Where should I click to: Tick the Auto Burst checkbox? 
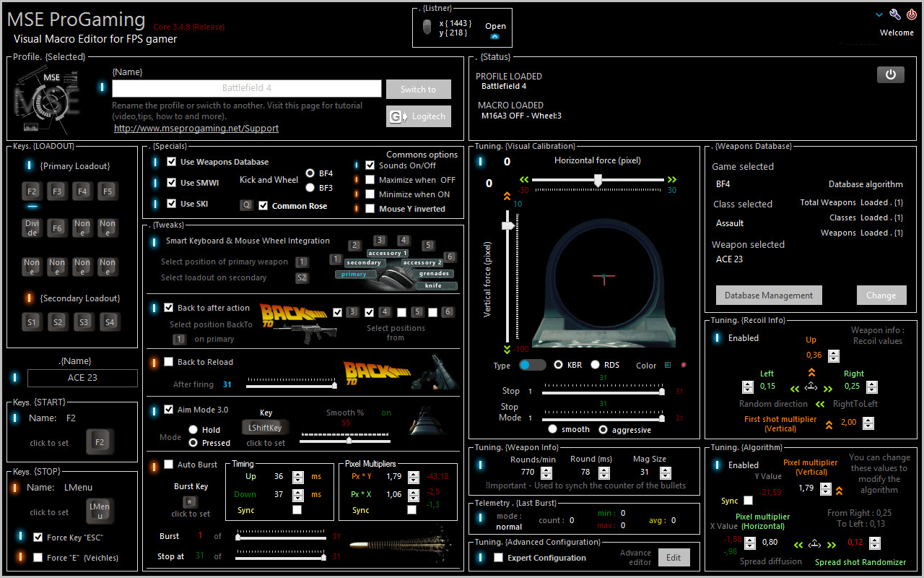[x=169, y=465]
